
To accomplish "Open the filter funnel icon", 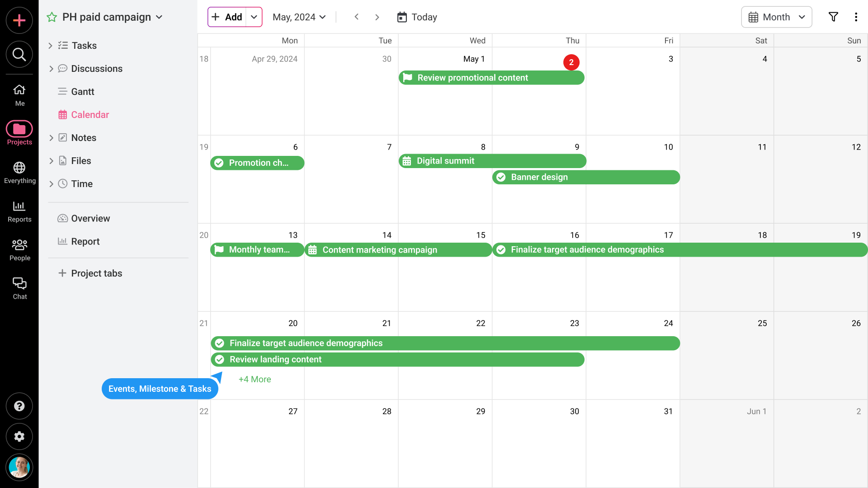I will click(833, 17).
